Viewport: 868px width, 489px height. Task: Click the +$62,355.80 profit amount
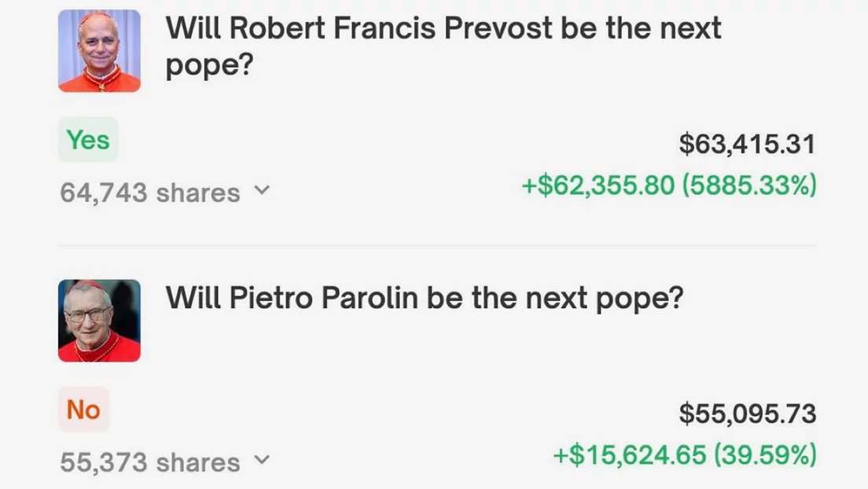click(598, 186)
